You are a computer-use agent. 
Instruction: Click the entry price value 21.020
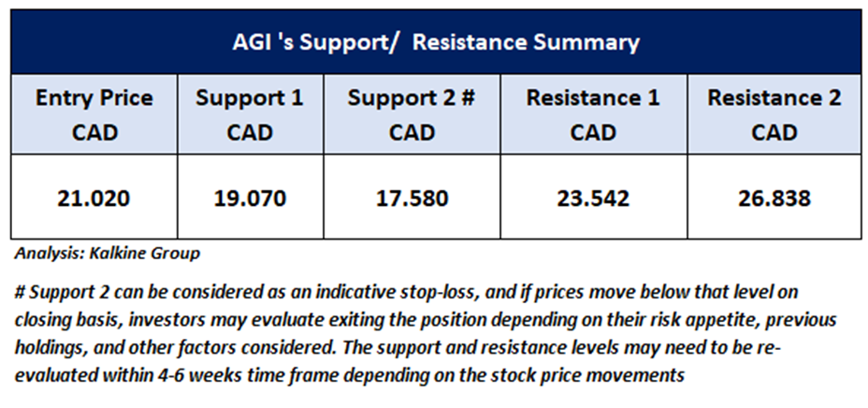click(x=94, y=199)
